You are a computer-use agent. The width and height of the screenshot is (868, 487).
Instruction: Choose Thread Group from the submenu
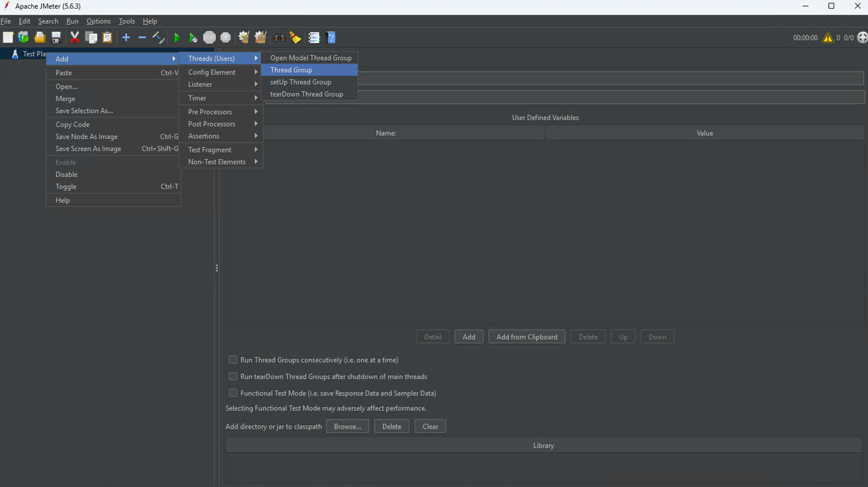click(309, 70)
